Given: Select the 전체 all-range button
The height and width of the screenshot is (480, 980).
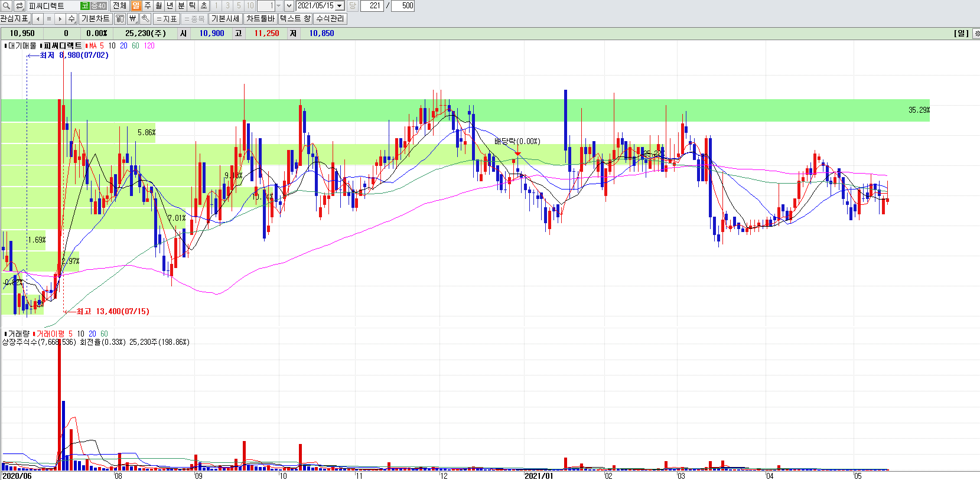Looking at the screenshot, I should pyautogui.click(x=120, y=6).
